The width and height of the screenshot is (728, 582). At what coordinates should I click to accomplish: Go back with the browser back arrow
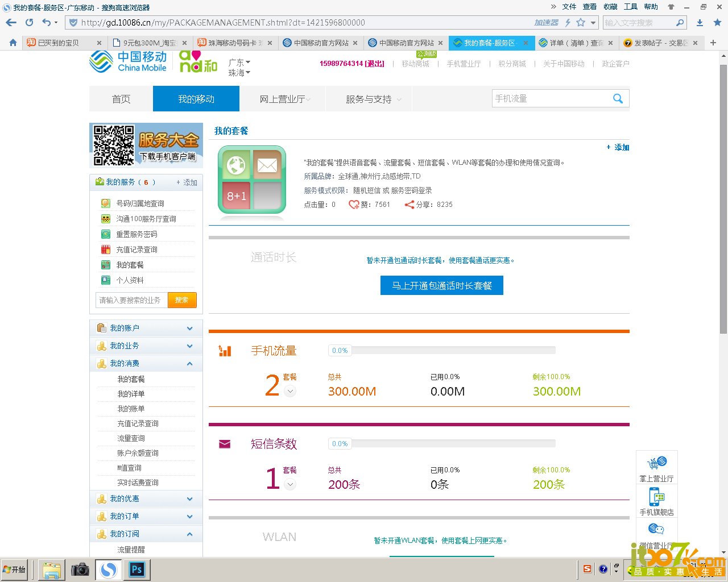pos(11,23)
